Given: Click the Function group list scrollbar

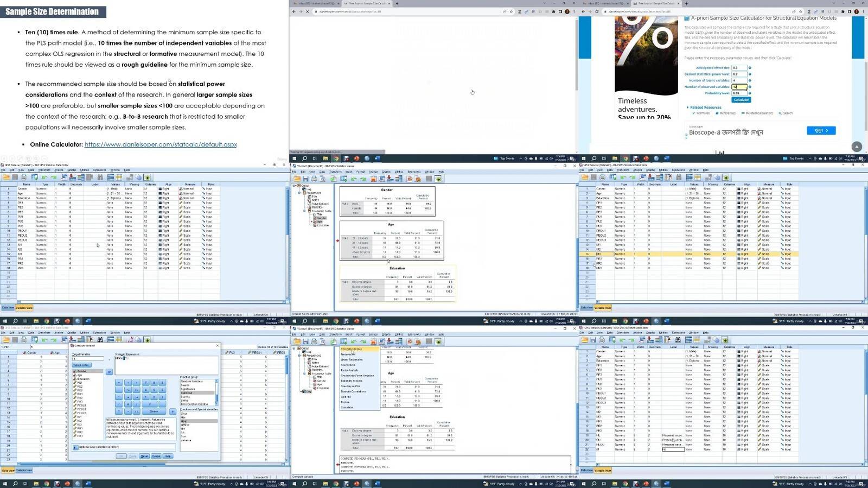Looking at the screenshot, I should (x=216, y=392).
